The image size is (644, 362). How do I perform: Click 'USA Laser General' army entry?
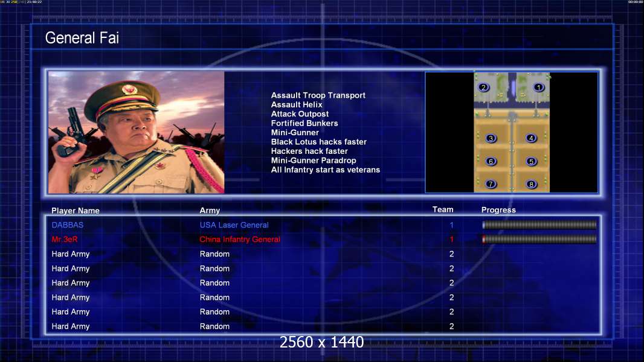coord(234,225)
